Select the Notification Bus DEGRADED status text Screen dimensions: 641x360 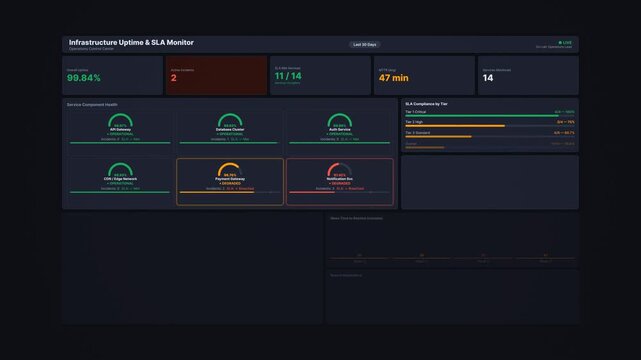click(x=340, y=183)
